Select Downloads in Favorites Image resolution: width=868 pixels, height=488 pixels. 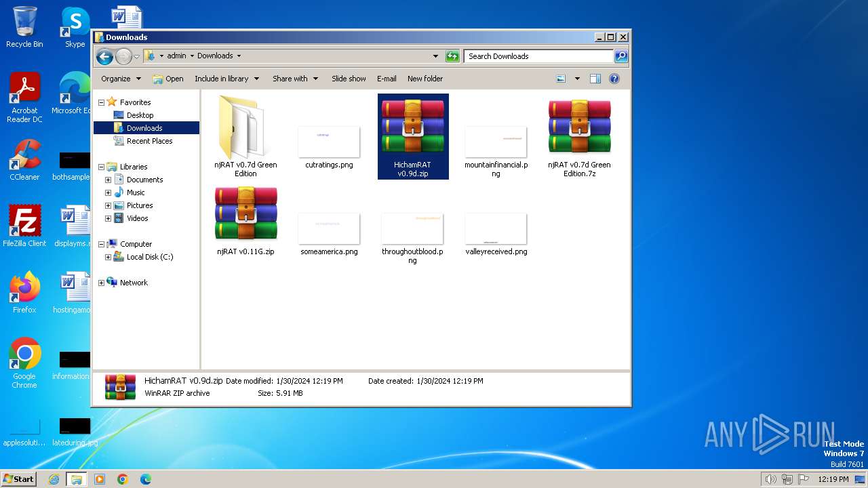[x=144, y=128]
